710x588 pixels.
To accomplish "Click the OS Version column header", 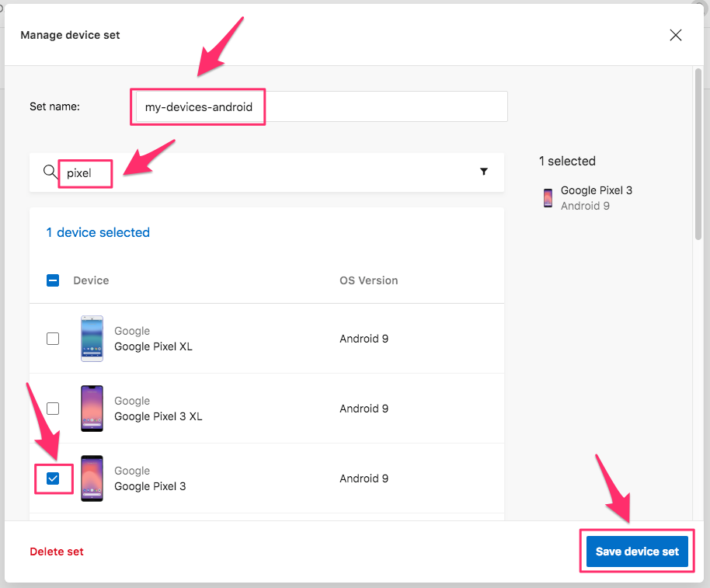I will 368,280.
